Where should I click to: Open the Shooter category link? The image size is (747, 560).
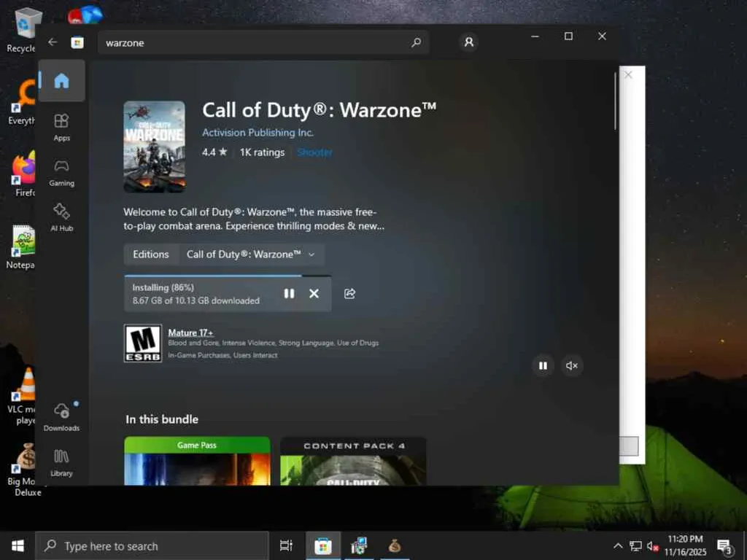pyautogui.click(x=314, y=152)
